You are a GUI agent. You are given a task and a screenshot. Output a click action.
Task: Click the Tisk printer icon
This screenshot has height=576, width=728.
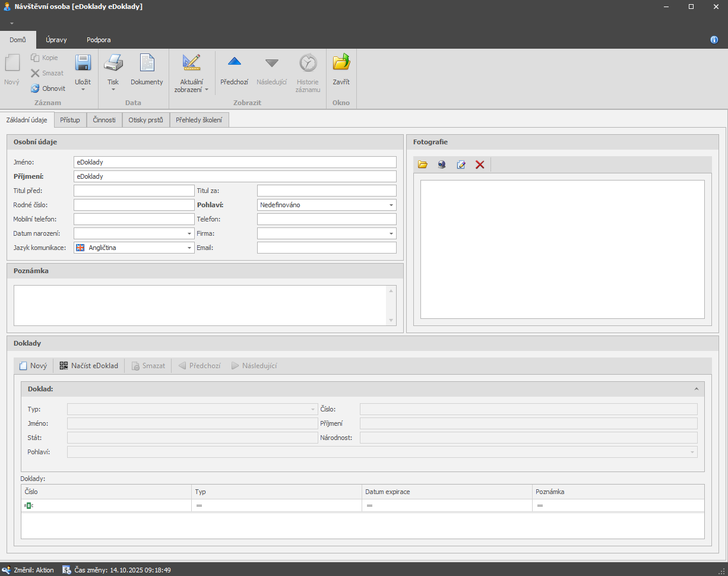pyautogui.click(x=113, y=63)
